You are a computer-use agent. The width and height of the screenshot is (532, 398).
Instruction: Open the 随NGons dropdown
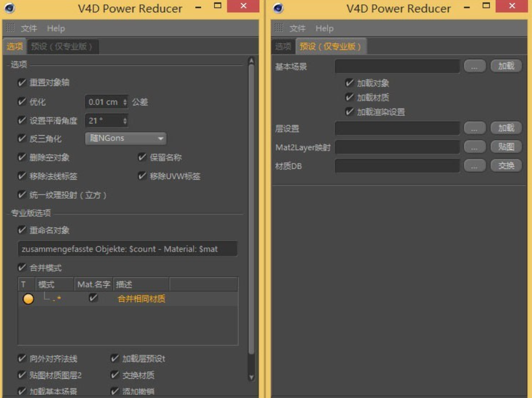click(x=126, y=138)
